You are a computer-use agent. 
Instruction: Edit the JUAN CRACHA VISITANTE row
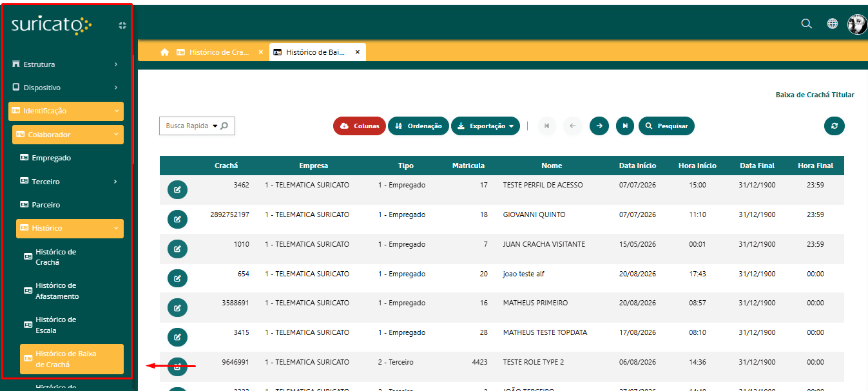tap(177, 249)
